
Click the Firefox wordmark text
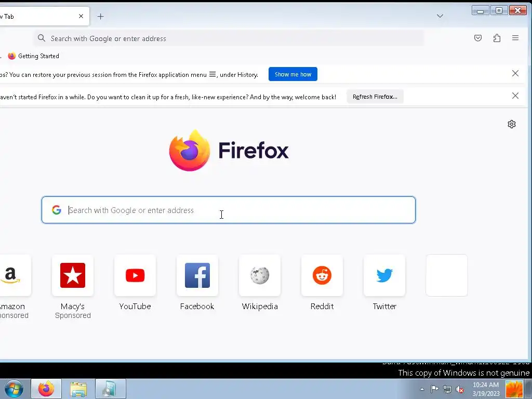[x=254, y=150]
